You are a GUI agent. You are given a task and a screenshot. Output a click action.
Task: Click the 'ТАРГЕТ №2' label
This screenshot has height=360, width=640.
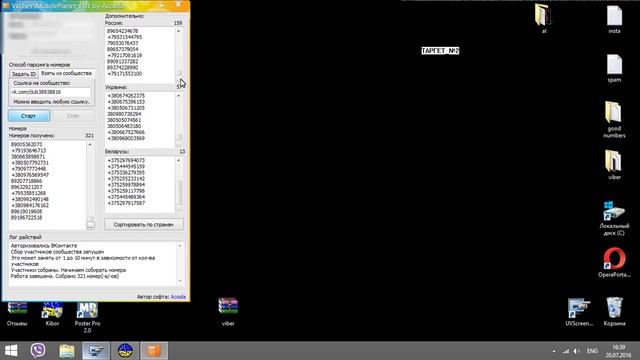click(x=440, y=51)
